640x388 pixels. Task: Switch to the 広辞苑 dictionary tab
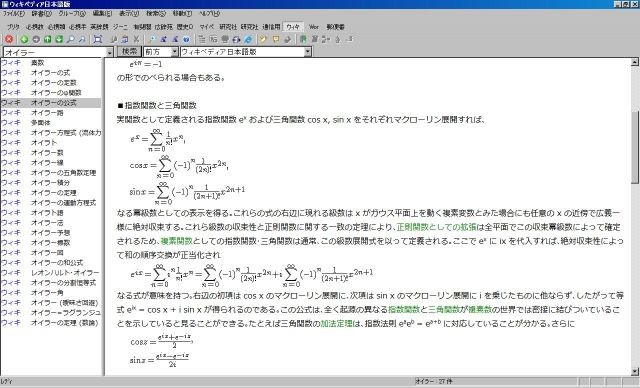coord(163,27)
